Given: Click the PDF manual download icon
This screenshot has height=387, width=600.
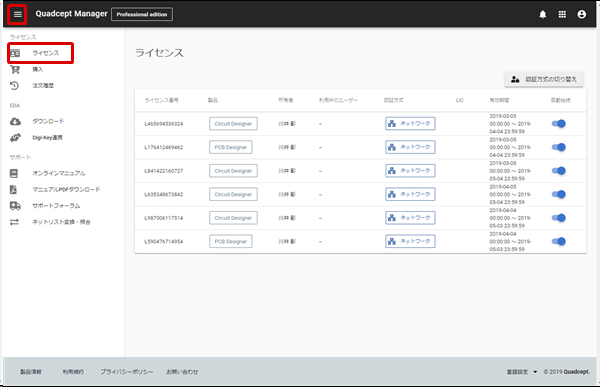Looking at the screenshot, I should 13,189.
